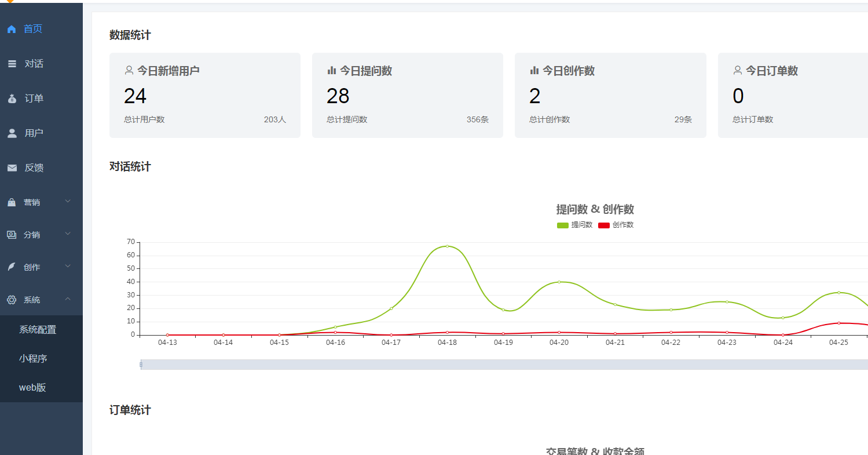Image resolution: width=868 pixels, height=455 pixels.
Task: Click the 用户 users icon in sidebar
Action: [x=11, y=133]
